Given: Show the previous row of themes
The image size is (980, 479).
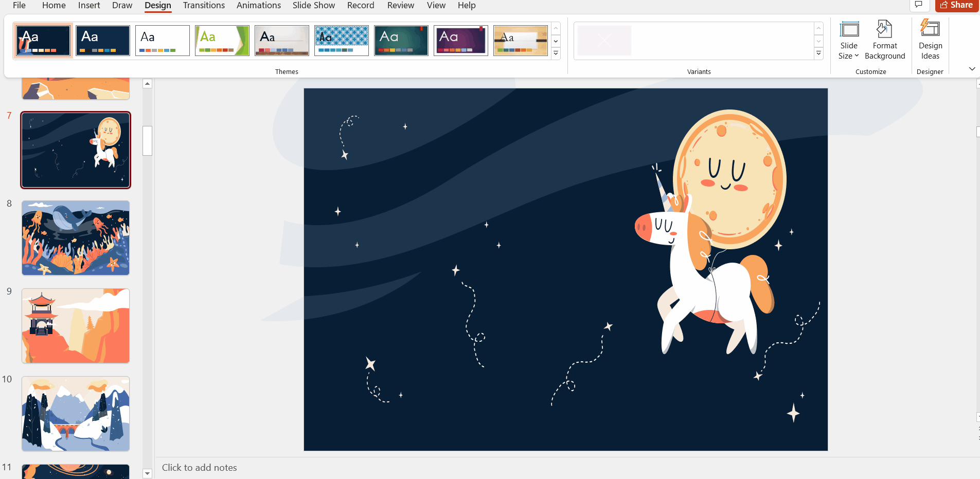Looking at the screenshot, I should coord(556,28).
